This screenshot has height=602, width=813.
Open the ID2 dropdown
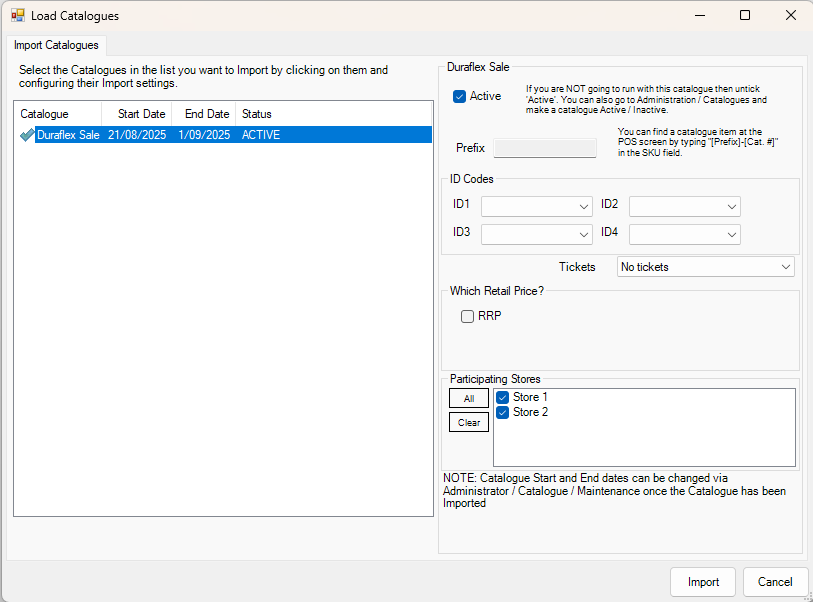click(684, 206)
